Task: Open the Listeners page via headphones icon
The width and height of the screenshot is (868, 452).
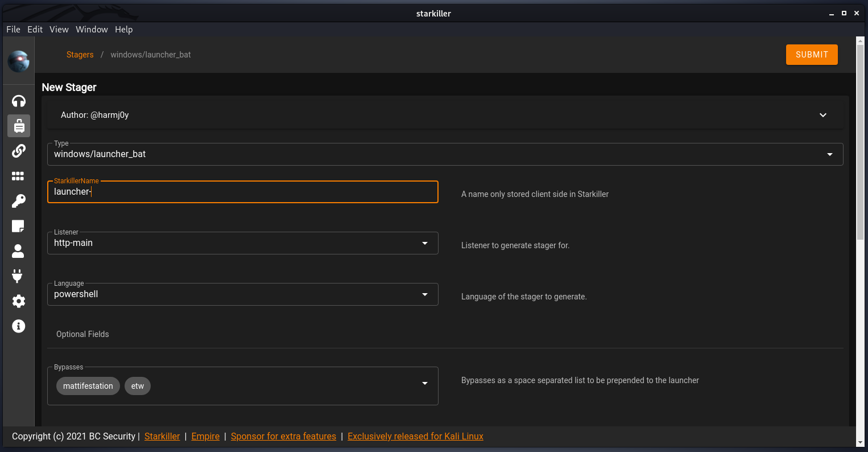Action: (19, 101)
